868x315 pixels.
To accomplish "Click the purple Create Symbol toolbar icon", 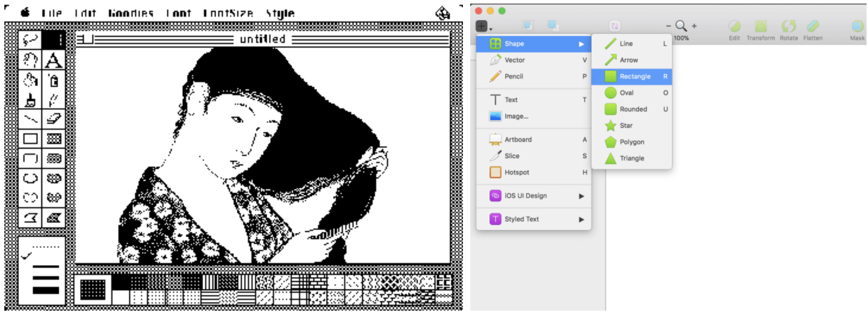I will [x=614, y=26].
